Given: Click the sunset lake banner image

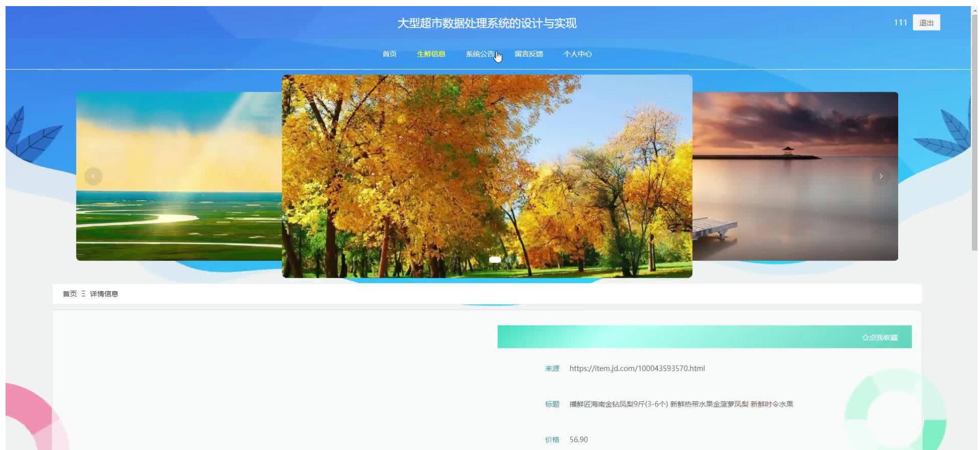Looking at the screenshot, I should (x=795, y=176).
